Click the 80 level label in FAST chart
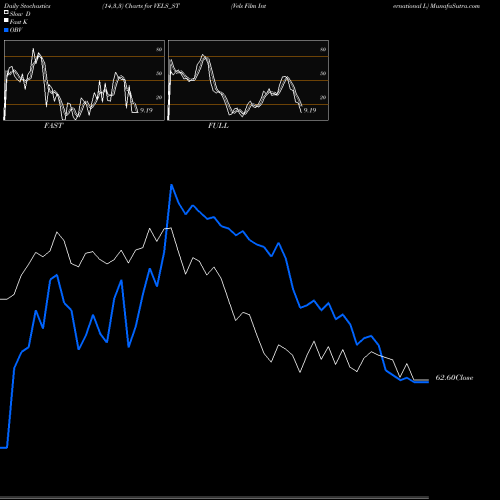This screenshot has height=500, width=500. pos(159,49)
